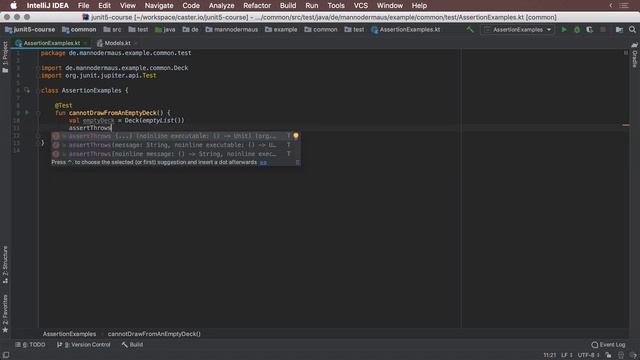The width and height of the screenshot is (640, 360).
Task: Open the Structure tool window stripe
Action: click(x=5, y=264)
